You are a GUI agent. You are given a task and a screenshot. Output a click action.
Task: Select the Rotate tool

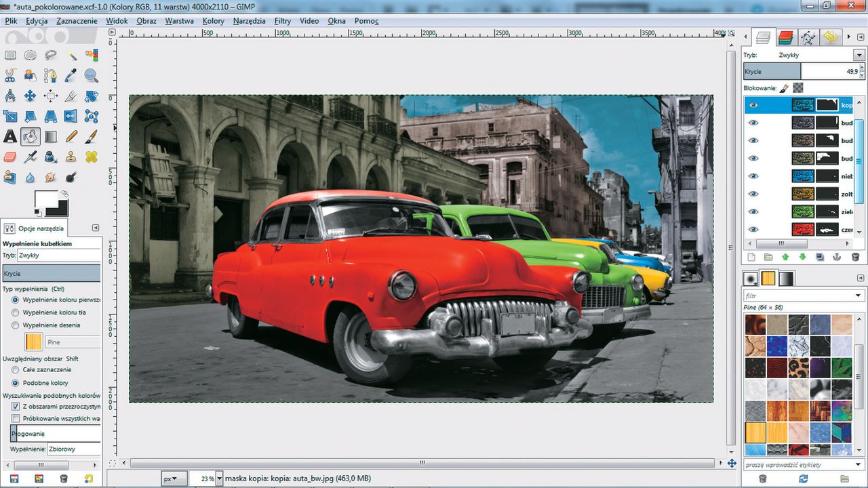pyautogui.click(x=92, y=96)
